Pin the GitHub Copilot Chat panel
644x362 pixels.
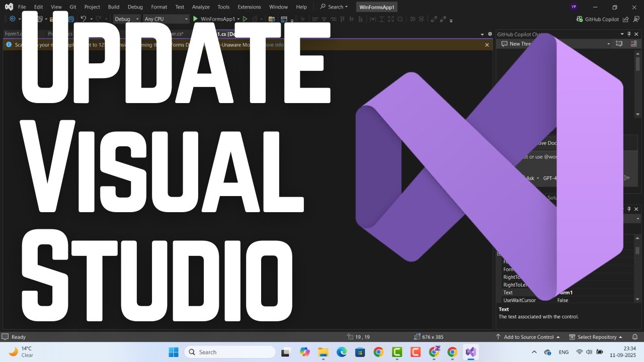pyautogui.click(x=629, y=34)
